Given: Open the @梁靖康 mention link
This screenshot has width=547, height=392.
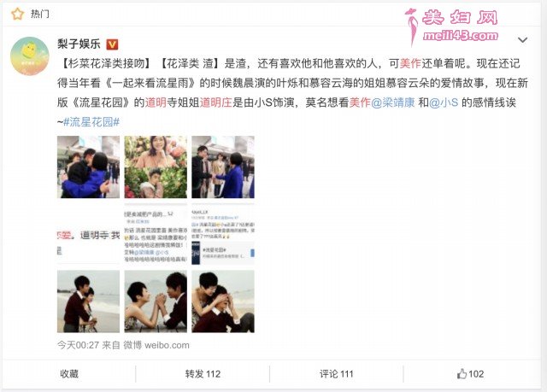Looking at the screenshot, I should (393, 102).
